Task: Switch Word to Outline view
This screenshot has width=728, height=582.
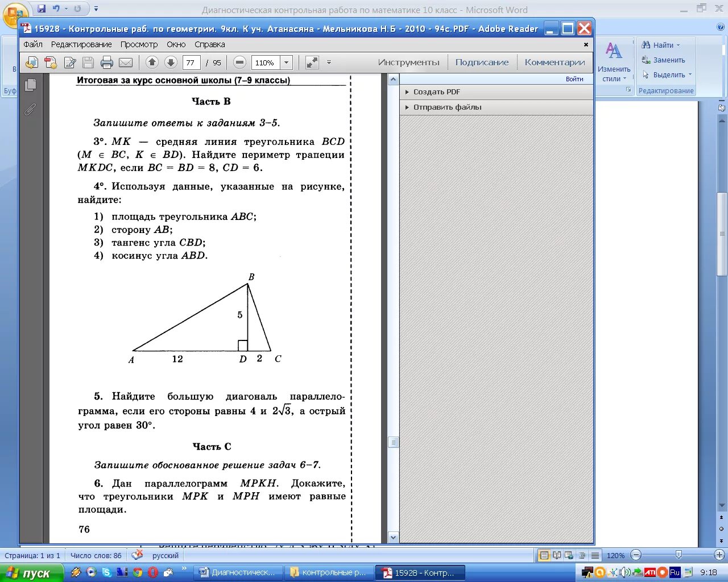Action: tap(582, 555)
